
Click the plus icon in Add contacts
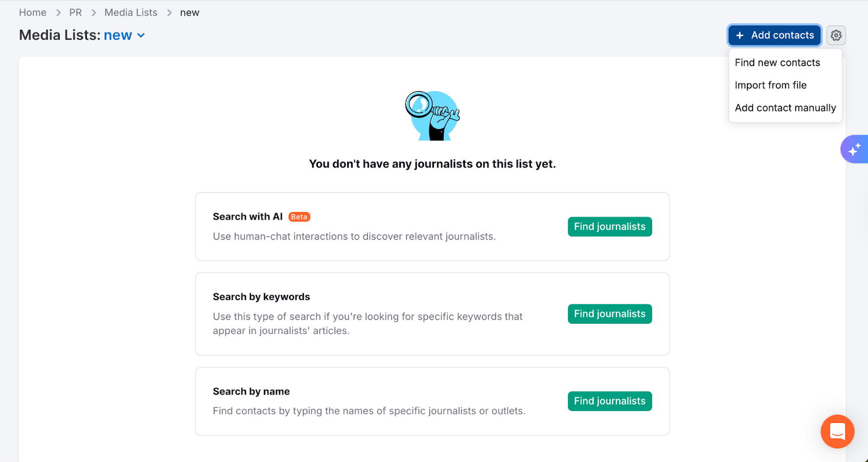tap(739, 35)
